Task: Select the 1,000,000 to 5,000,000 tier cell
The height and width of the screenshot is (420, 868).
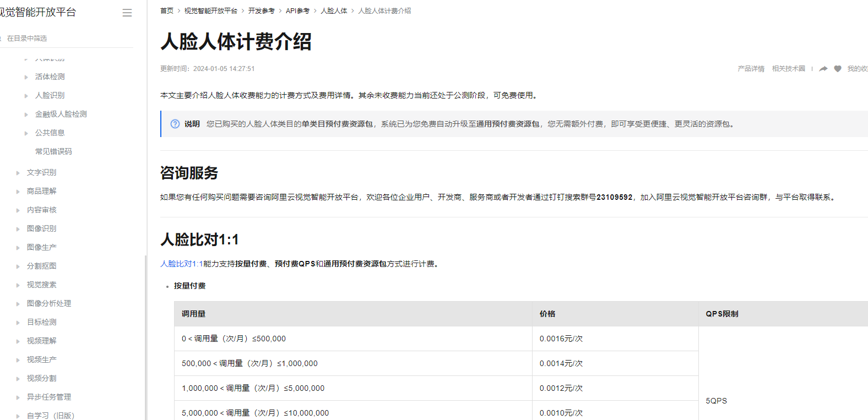Action: [353, 388]
